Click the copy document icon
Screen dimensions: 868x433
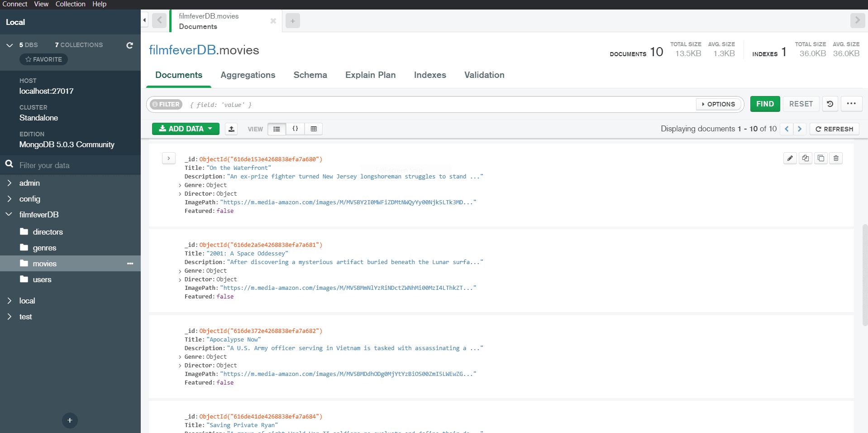[x=805, y=158]
